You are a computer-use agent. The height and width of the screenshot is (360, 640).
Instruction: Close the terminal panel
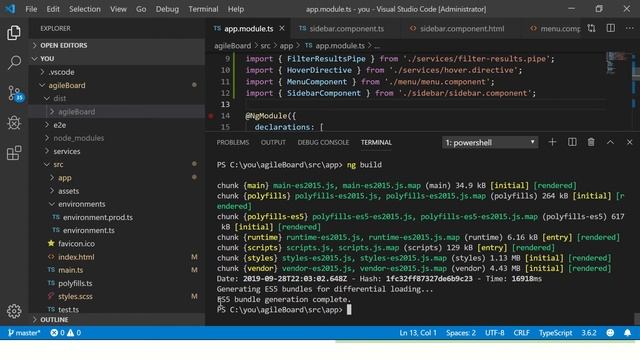[629, 142]
